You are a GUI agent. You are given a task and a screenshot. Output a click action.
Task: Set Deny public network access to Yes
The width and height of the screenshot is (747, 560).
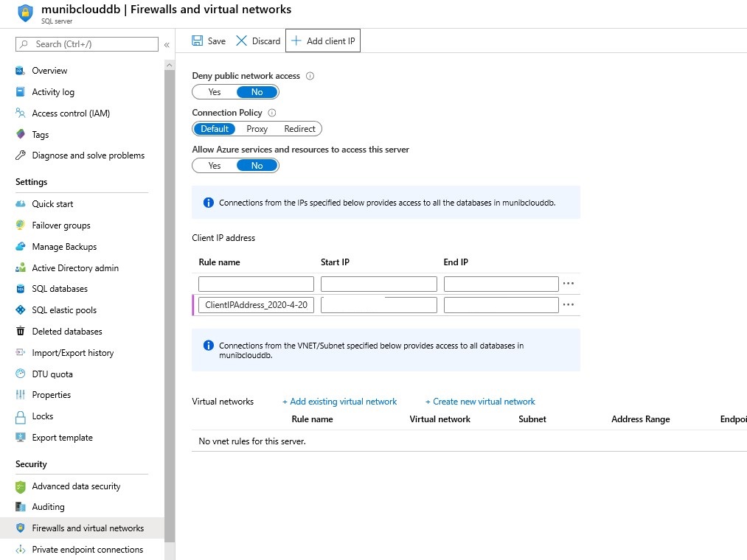(x=214, y=91)
